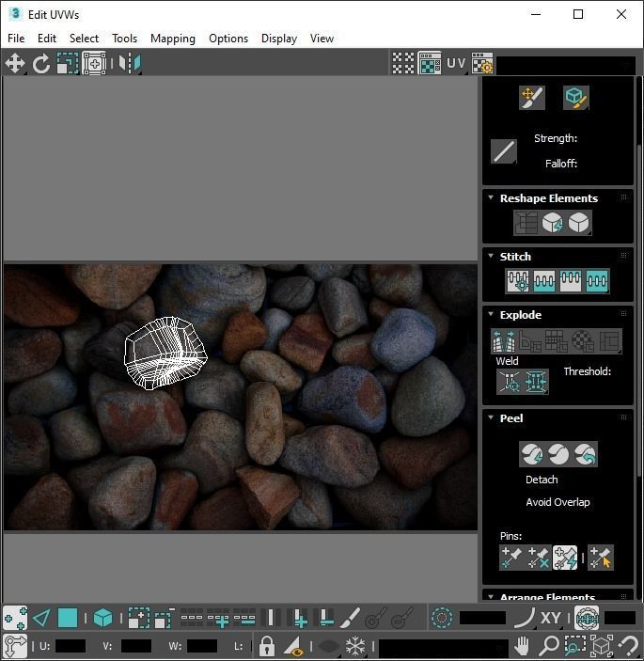The width and height of the screenshot is (644, 661).
Task: Open the checker pattern display options icon
Action: (403, 63)
